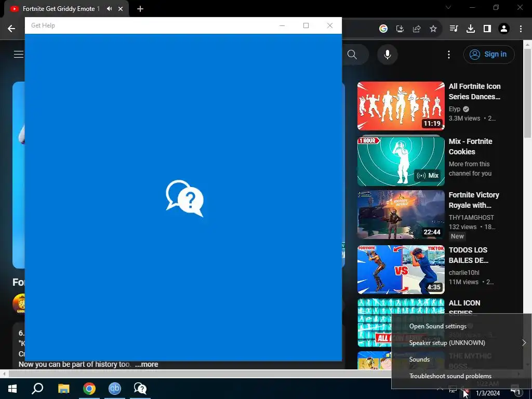Click the 1/3/2024 taskbar date
This screenshot has height=399, width=532.
(x=487, y=393)
